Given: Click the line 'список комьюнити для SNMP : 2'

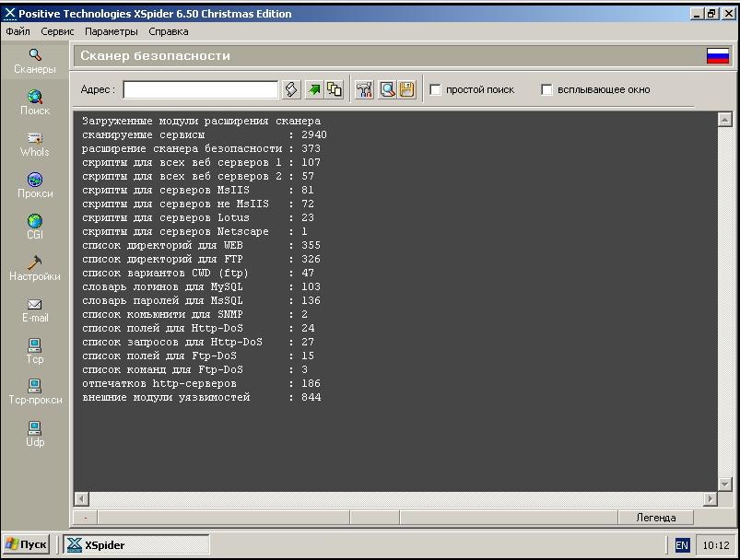Looking at the screenshot, I should click(194, 314).
